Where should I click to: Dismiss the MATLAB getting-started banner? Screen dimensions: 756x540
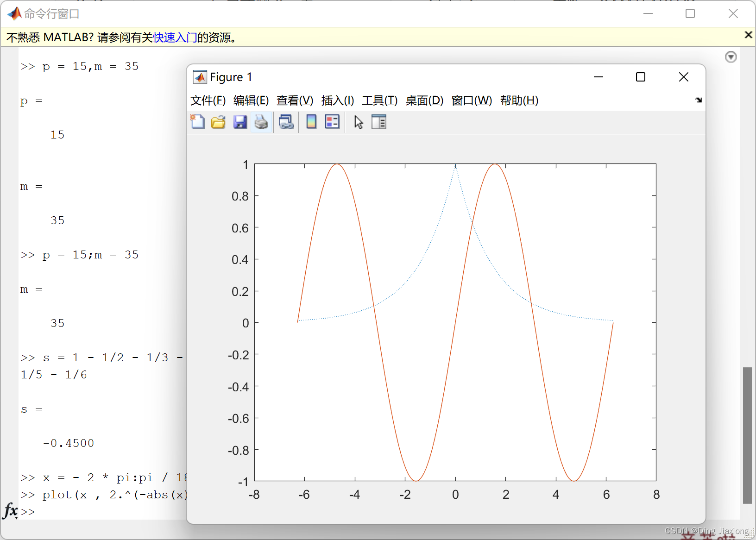click(748, 35)
